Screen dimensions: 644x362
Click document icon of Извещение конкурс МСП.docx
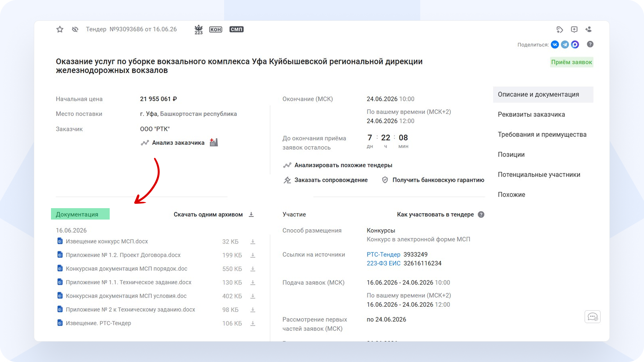coord(60,241)
